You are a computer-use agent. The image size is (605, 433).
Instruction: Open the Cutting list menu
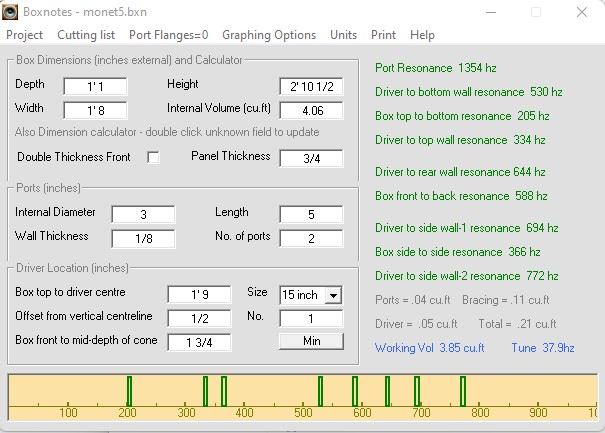86,35
